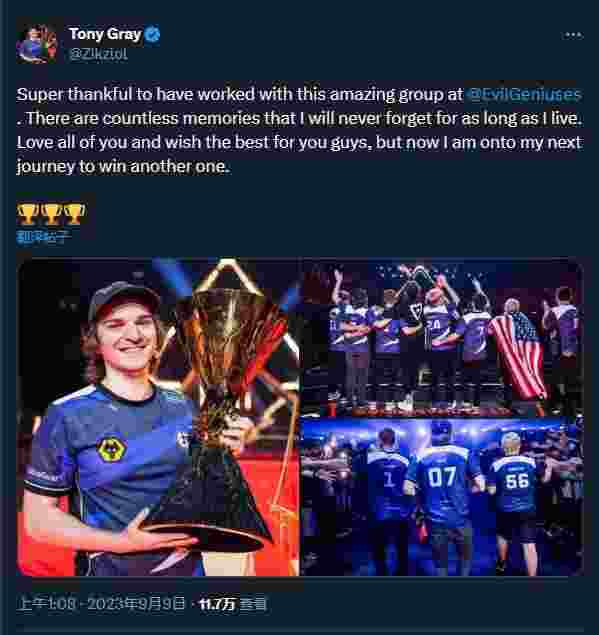Screen dimensions: 599x635
Task: Click the Tony Gray display name
Action: (x=105, y=34)
